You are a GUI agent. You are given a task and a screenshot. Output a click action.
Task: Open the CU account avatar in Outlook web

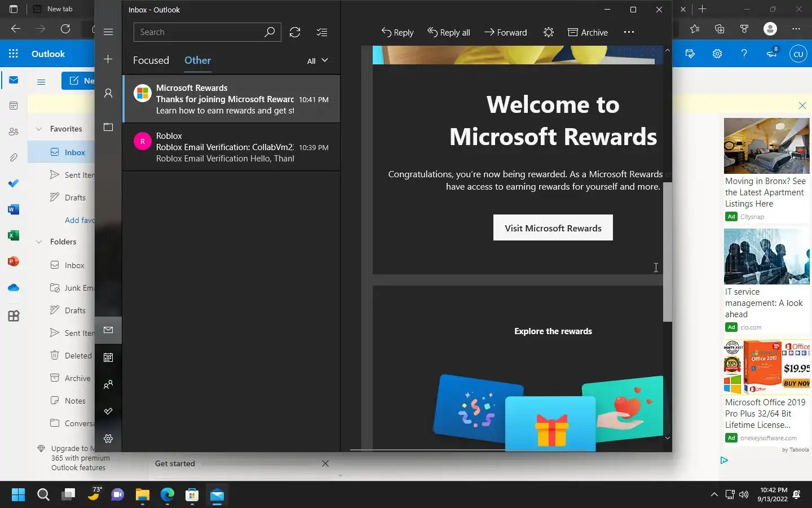coord(798,54)
